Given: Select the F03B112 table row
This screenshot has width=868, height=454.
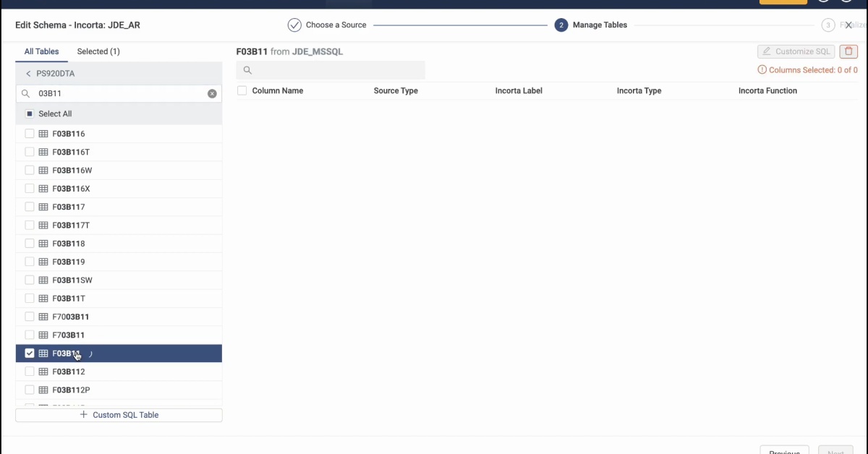Looking at the screenshot, I should [x=119, y=372].
